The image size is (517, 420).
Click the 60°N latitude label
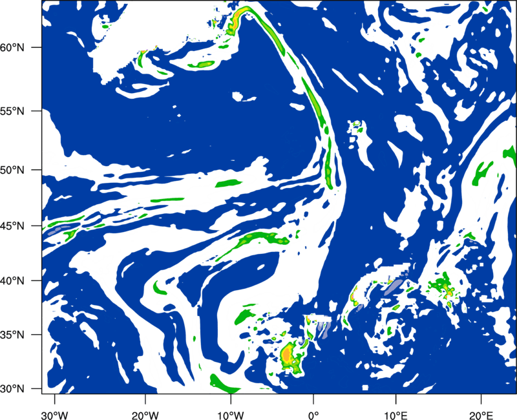12,48
